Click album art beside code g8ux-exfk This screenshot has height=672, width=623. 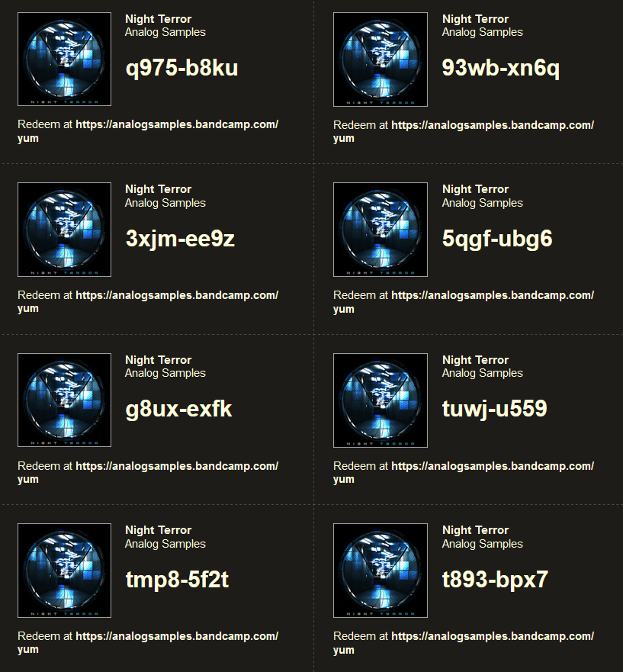coord(64,400)
